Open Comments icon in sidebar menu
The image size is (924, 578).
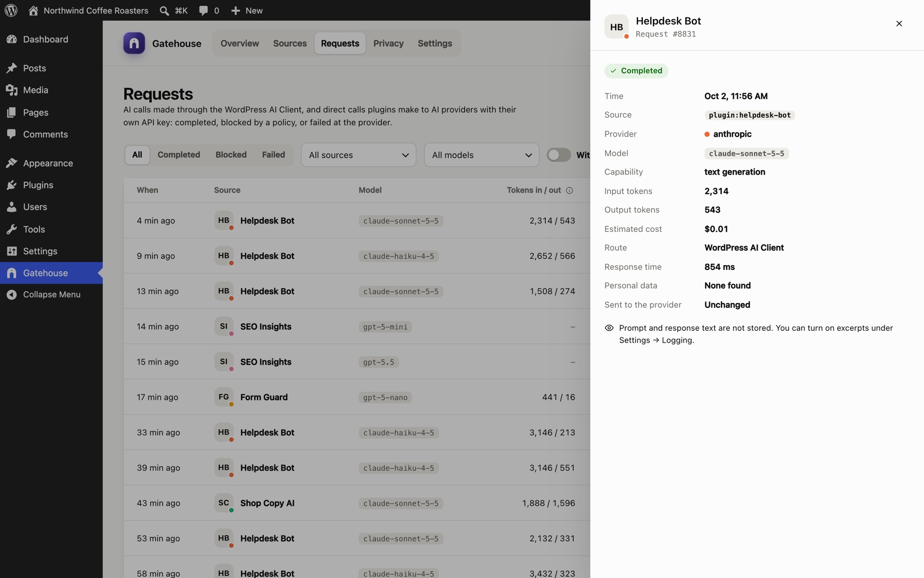pos(12,134)
